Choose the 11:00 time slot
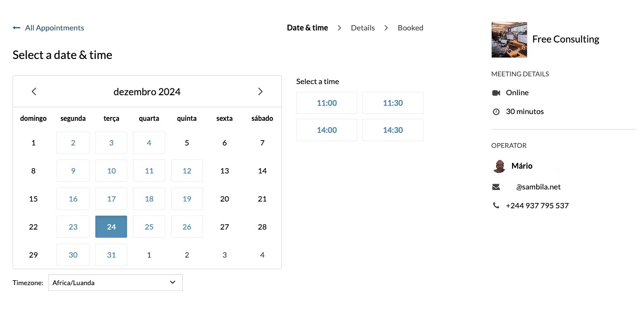Viewport: 644px width, 318px height. point(327,103)
